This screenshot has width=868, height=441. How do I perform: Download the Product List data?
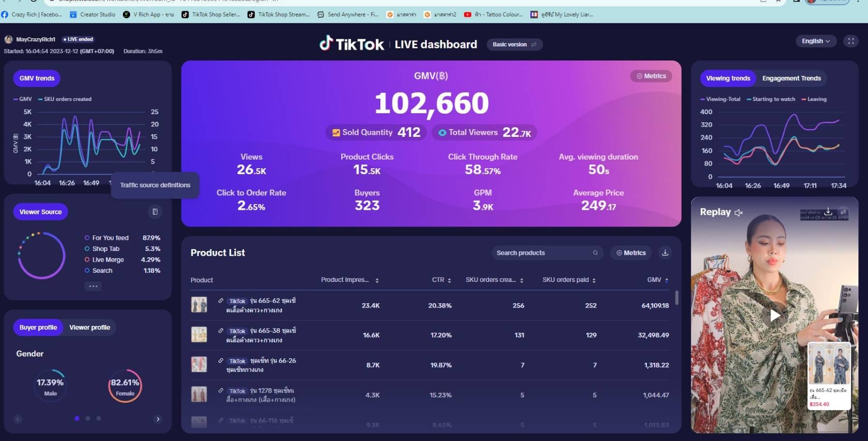(x=665, y=253)
